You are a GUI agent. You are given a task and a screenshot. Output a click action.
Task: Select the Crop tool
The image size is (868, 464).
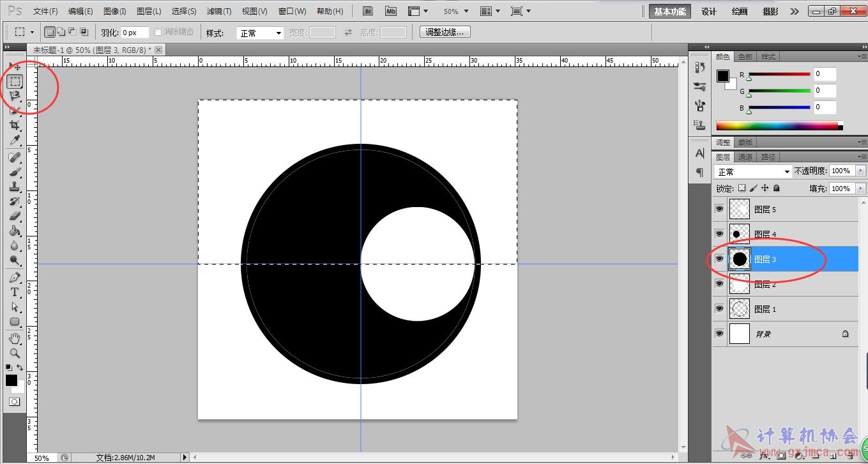pyautogui.click(x=15, y=125)
